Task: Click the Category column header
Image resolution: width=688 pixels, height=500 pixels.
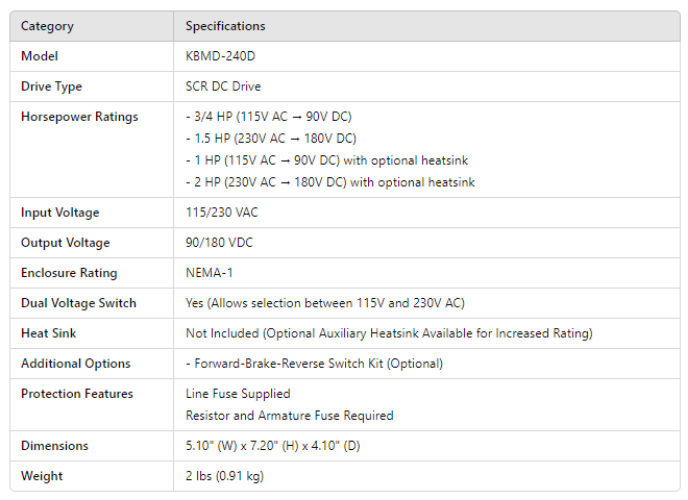Action: click(47, 26)
